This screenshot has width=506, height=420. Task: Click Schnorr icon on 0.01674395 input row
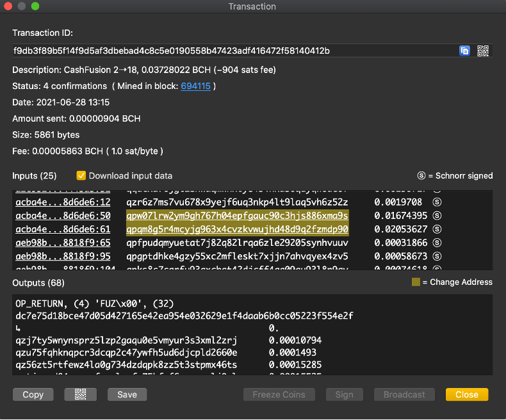pos(437,216)
